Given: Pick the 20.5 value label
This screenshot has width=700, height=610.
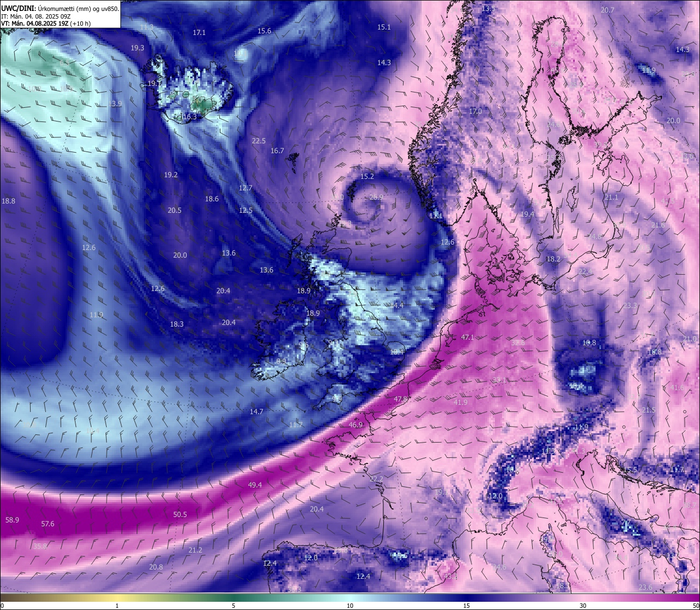Looking at the screenshot, I should [174, 210].
